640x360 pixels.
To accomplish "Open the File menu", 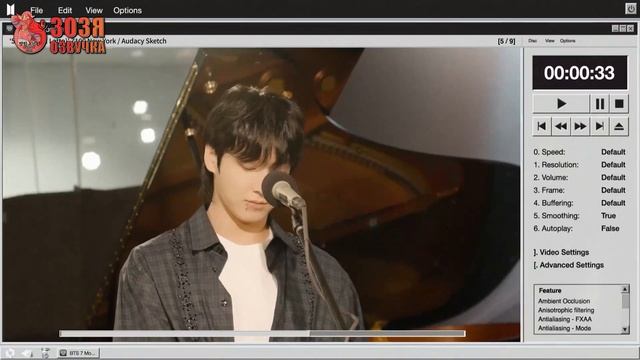I will [x=36, y=10].
